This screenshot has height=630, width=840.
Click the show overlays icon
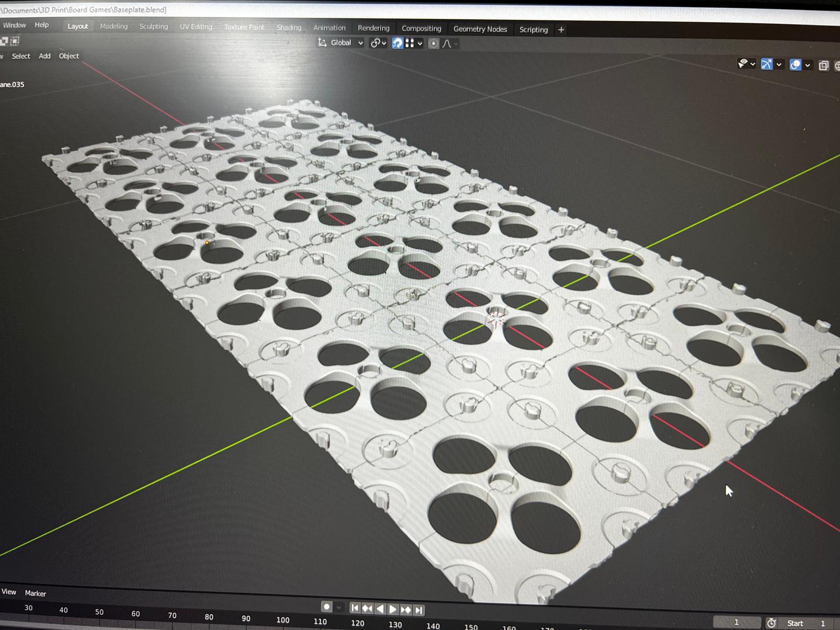click(x=795, y=65)
